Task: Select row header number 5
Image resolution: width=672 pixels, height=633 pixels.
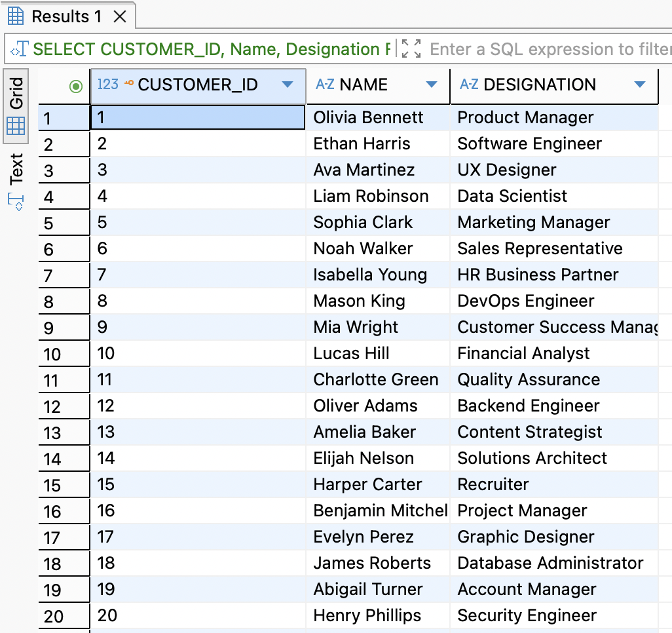Action: coord(64,223)
